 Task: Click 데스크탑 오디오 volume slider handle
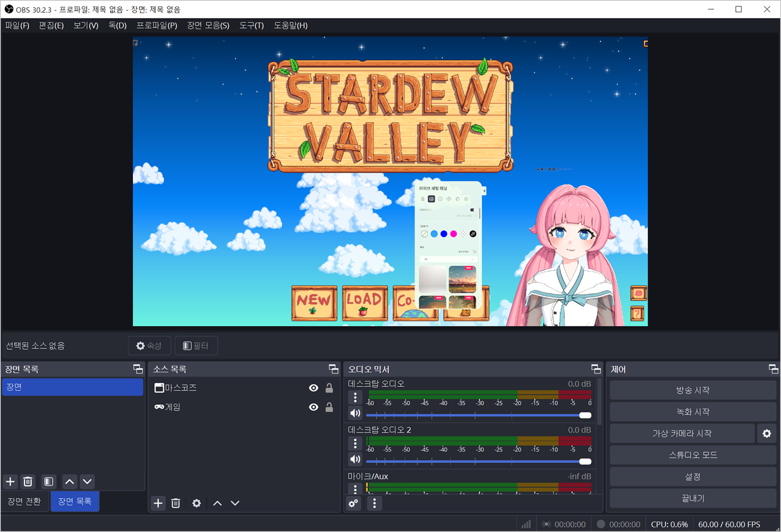[585, 415]
